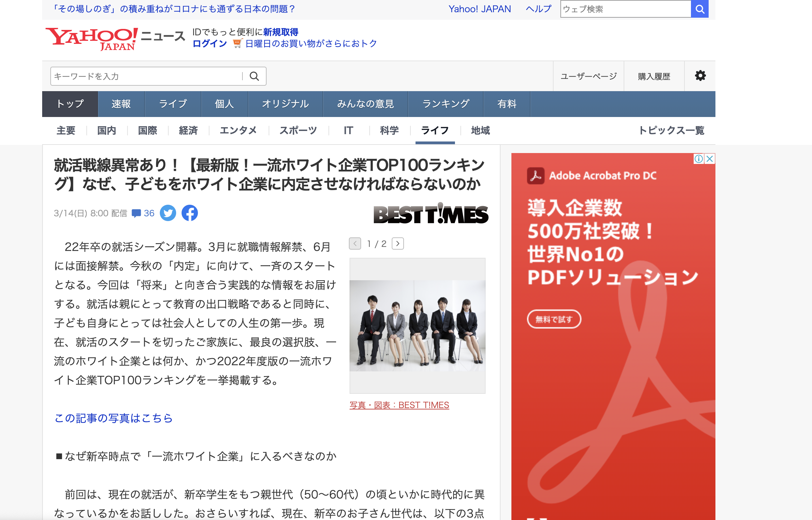Click the 3/14(日) 8:00 配信 timestamp
This screenshot has width=812, height=520.
coord(90,213)
